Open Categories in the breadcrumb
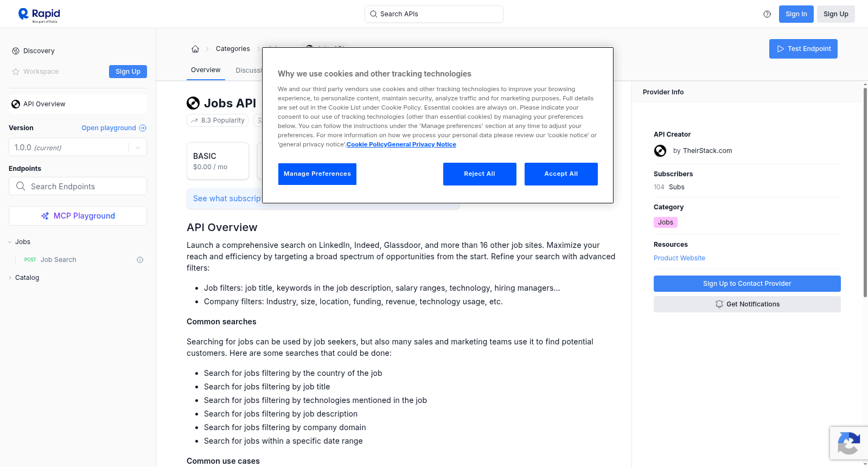The height and width of the screenshot is (467, 868). pyautogui.click(x=233, y=49)
